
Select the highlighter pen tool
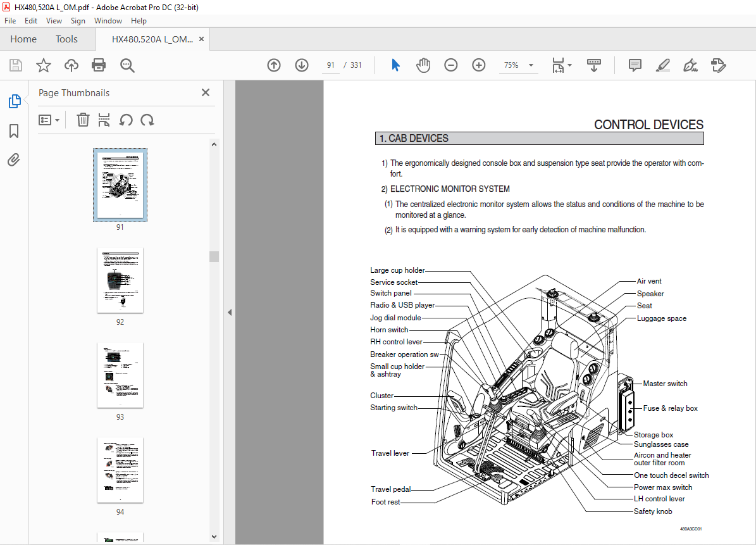pos(663,65)
